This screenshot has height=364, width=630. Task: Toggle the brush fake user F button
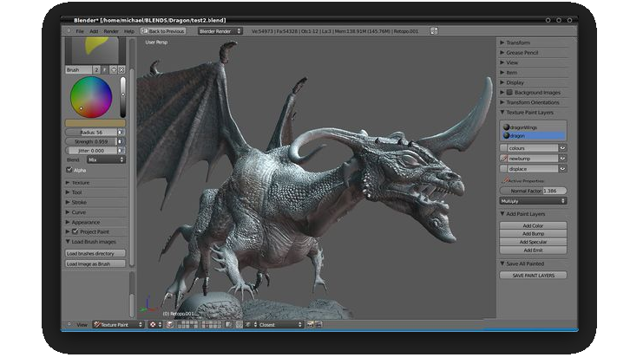pyautogui.click(x=106, y=68)
